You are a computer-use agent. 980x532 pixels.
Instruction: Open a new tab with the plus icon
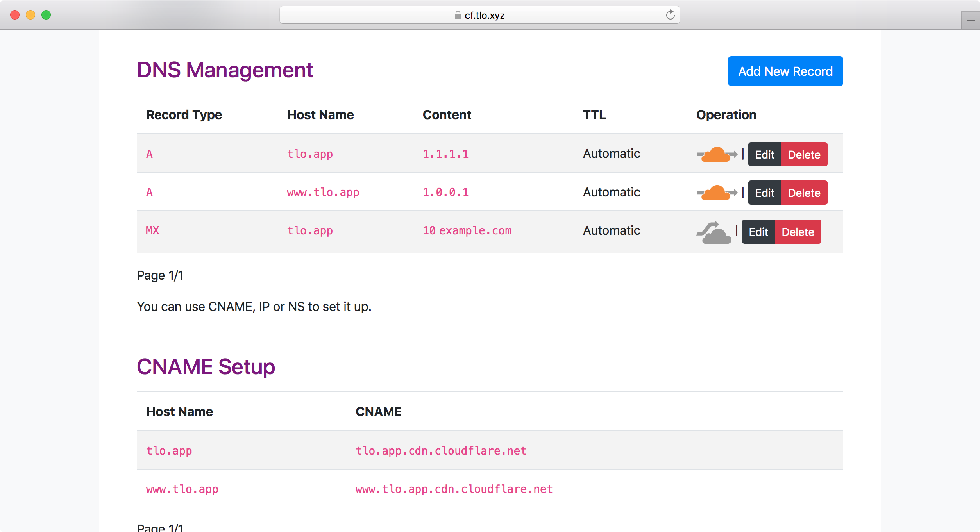click(x=970, y=20)
